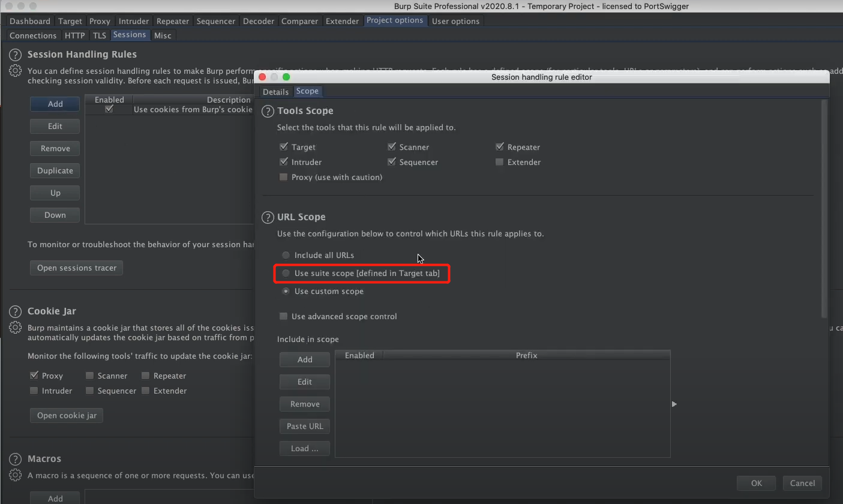Screen dimensions: 843x504
Task: Edit an Include in scope entry
Action: click(x=305, y=382)
